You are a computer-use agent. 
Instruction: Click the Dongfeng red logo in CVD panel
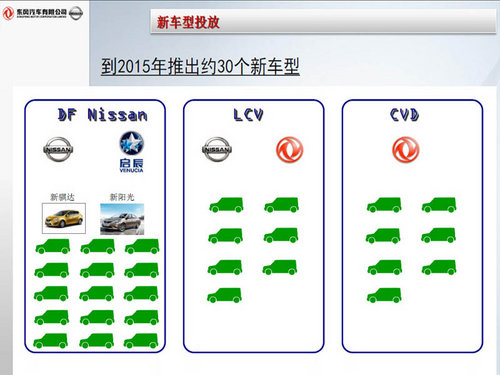point(406,149)
